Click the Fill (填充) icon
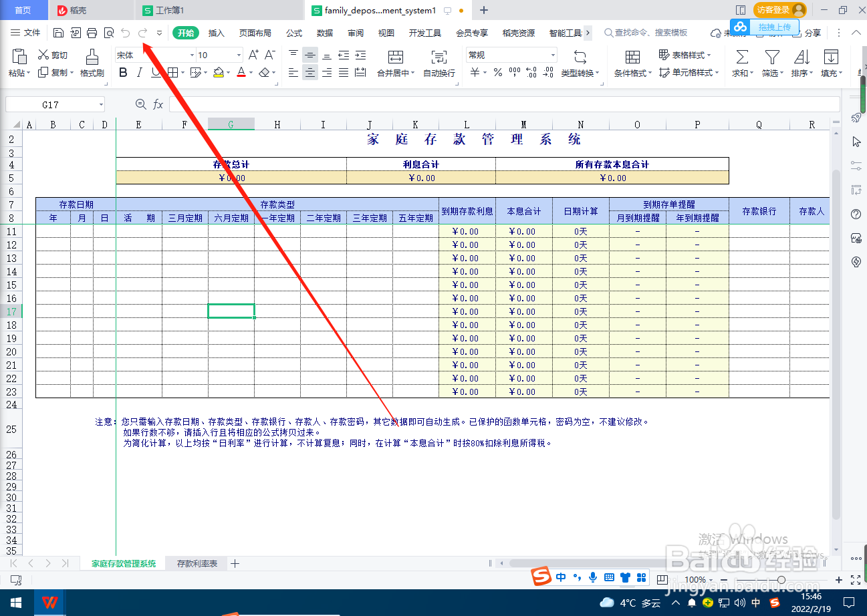Image resolution: width=867 pixels, height=616 pixels. coord(831,57)
